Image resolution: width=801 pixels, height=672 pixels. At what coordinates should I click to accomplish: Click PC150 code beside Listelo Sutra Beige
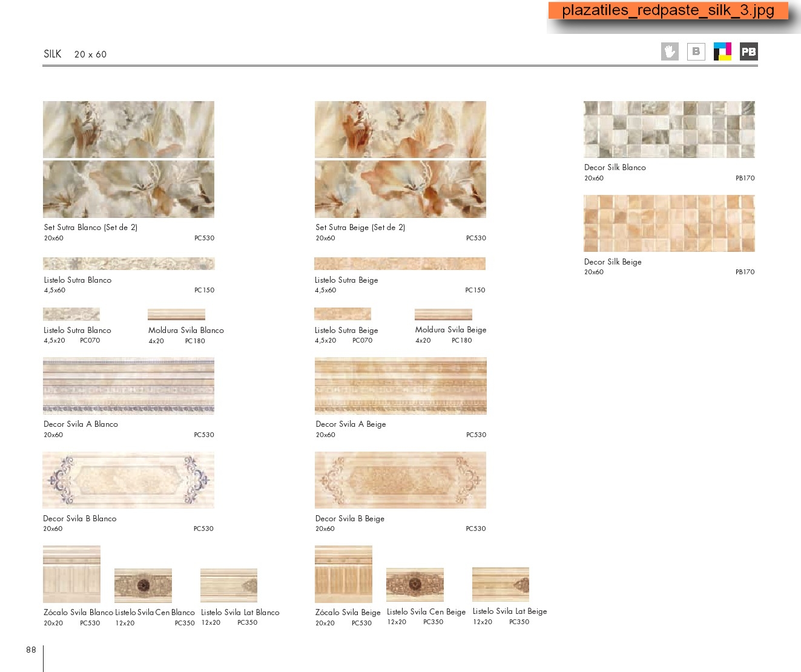pos(475,291)
